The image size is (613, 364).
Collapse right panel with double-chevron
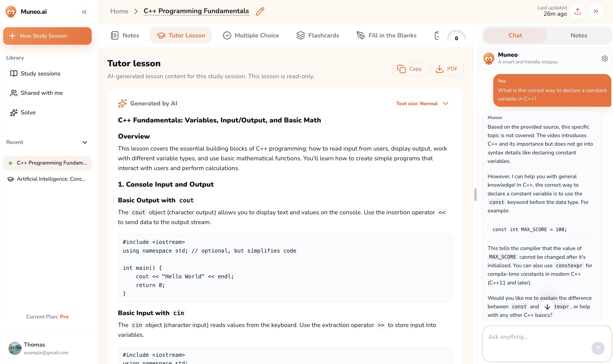point(596,11)
